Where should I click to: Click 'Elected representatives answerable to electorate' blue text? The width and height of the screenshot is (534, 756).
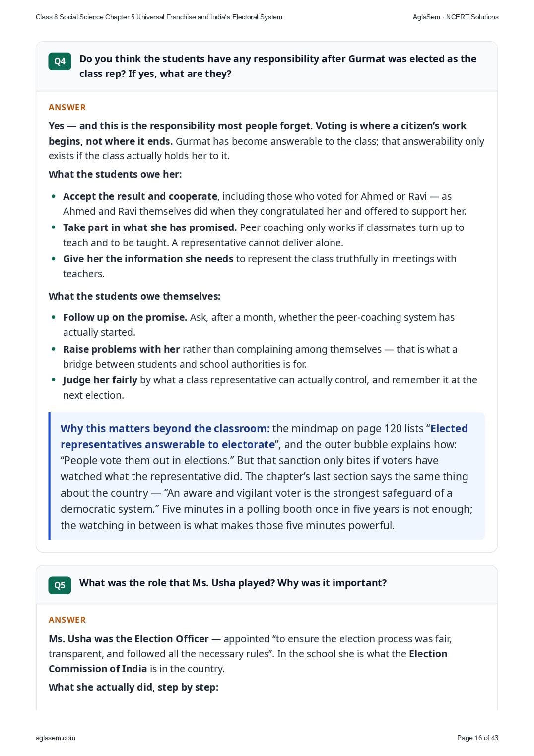[x=264, y=436]
